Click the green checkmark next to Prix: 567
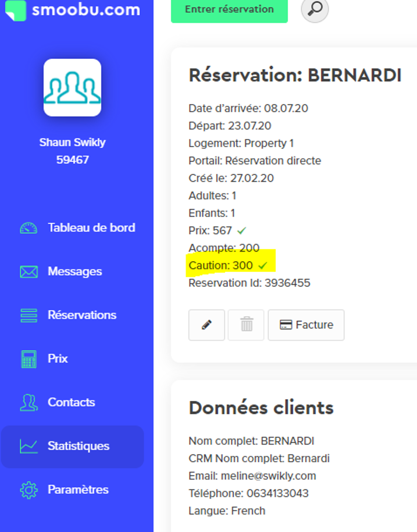 coord(241,230)
